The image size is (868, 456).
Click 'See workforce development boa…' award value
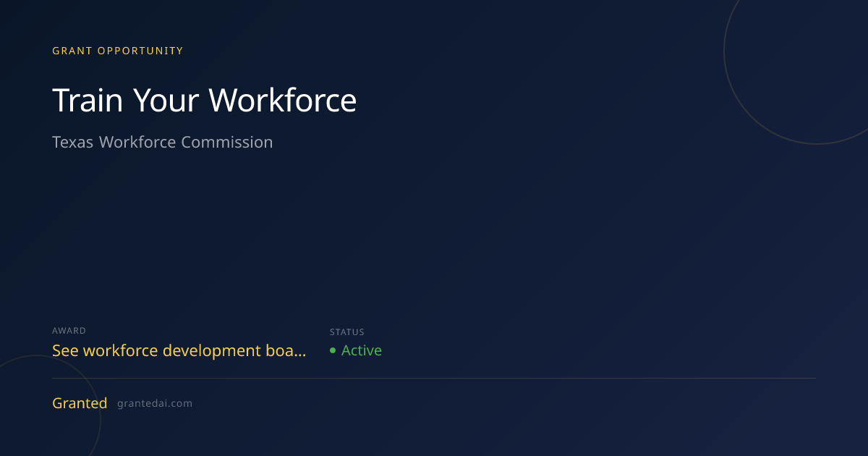(179, 351)
